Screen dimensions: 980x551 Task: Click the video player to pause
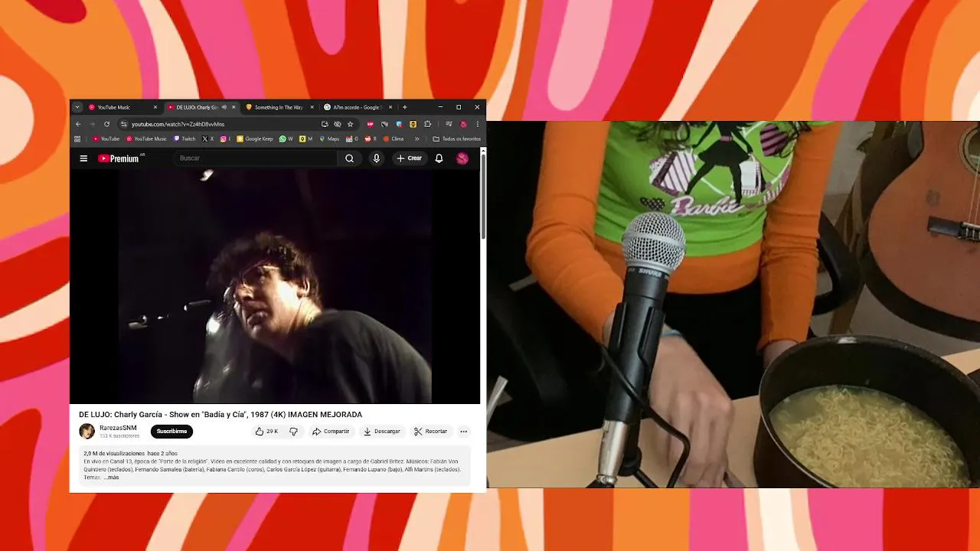pos(275,286)
